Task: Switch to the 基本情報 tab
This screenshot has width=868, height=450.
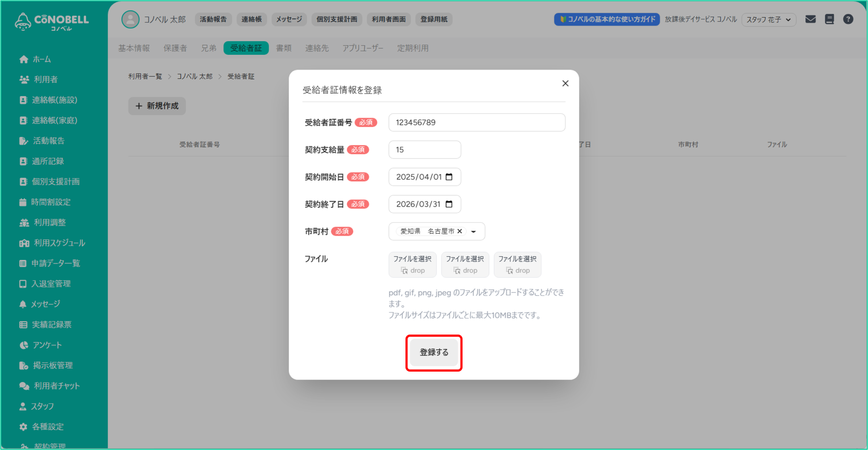Action: [134, 48]
